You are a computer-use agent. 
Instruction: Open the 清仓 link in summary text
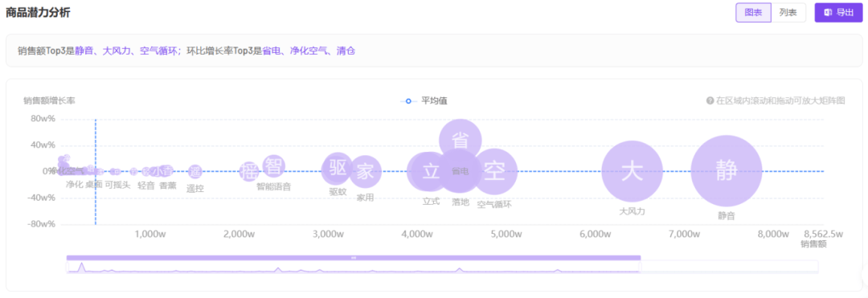point(346,51)
